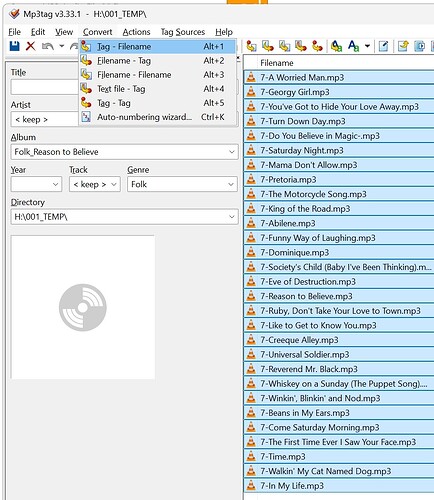Open the Undo history dropdown arrow

coord(62,46)
